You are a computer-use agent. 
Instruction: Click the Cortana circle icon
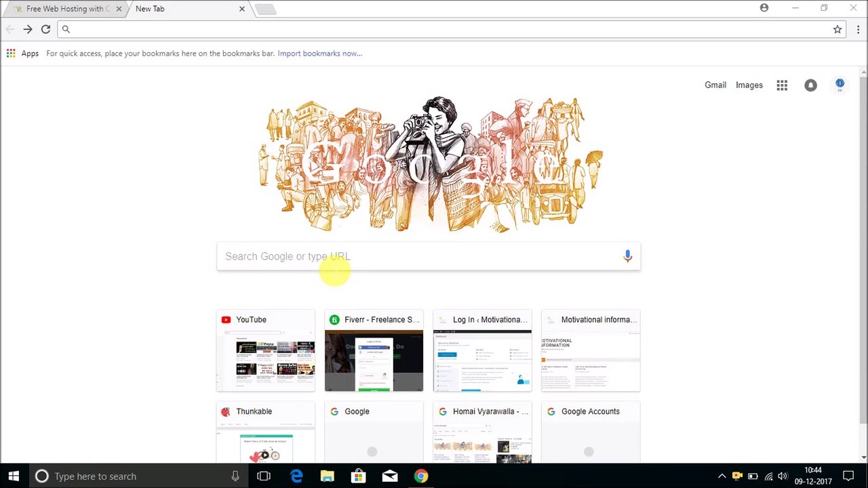pos(41,476)
